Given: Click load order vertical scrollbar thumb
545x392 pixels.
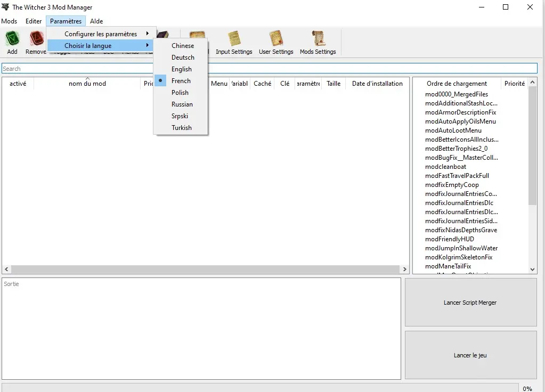Looking at the screenshot, I should click(x=532, y=146).
